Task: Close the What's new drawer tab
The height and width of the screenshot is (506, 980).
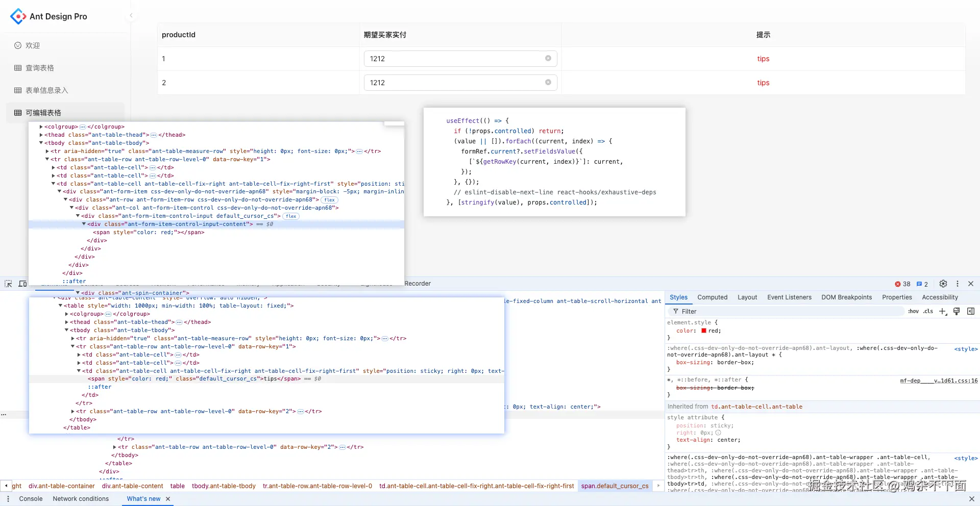Action: pos(168,499)
